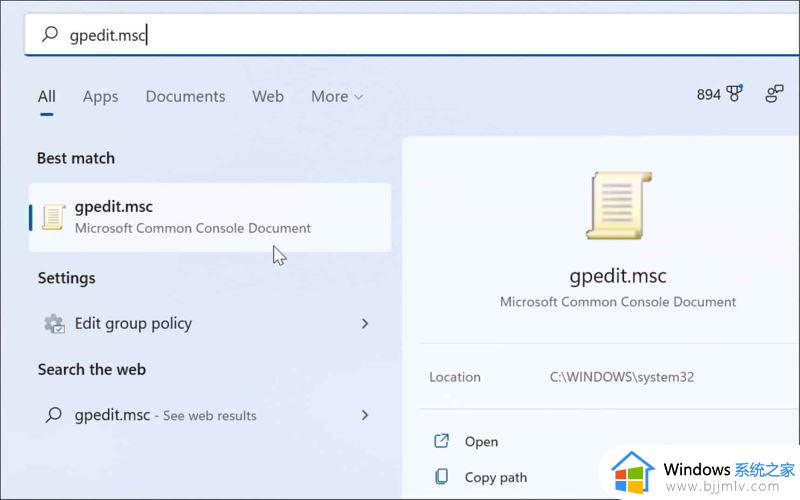The image size is (800, 500).
Task: Open the rewards trophy icon next to 894
Action: pyautogui.click(x=735, y=93)
